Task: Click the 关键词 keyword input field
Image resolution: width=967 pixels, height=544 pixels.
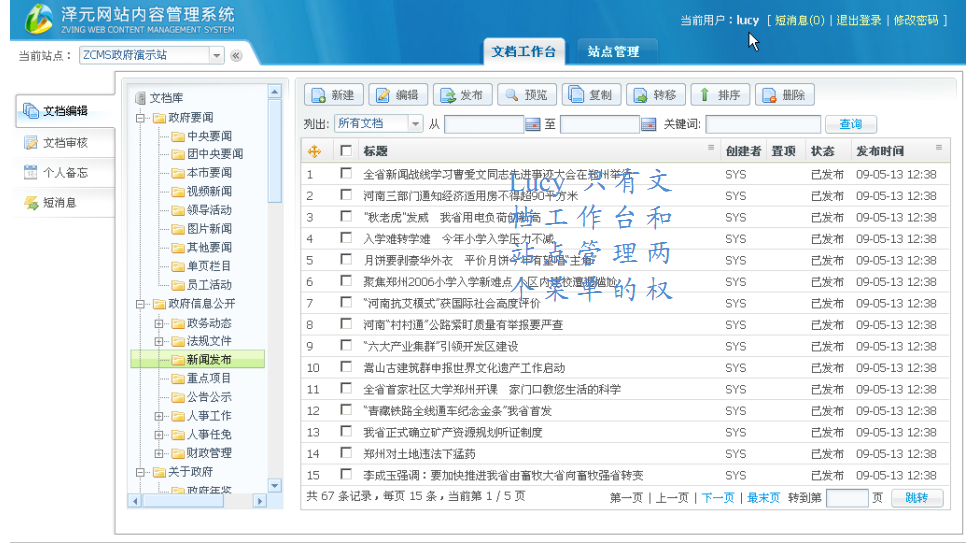Action: point(763,125)
